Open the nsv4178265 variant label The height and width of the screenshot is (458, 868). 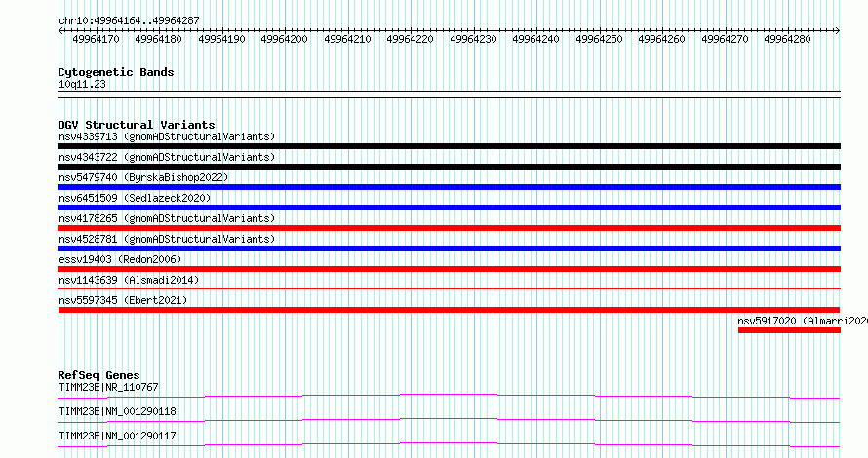[x=167, y=218]
